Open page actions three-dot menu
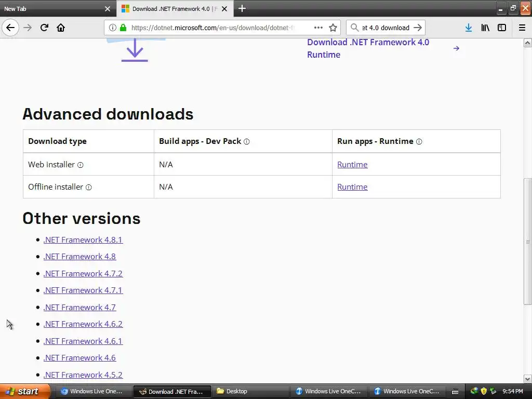This screenshot has width=532, height=399. [318, 28]
